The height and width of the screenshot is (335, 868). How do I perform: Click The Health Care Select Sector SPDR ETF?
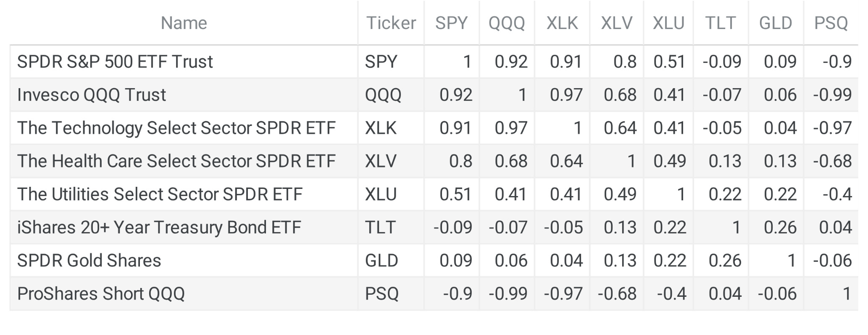[x=176, y=161]
